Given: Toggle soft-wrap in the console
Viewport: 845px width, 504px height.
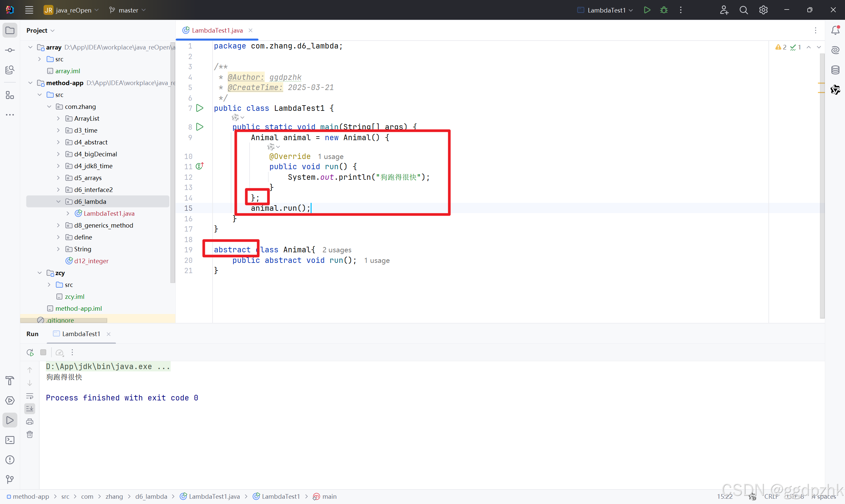Looking at the screenshot, I should pos(30,396).
